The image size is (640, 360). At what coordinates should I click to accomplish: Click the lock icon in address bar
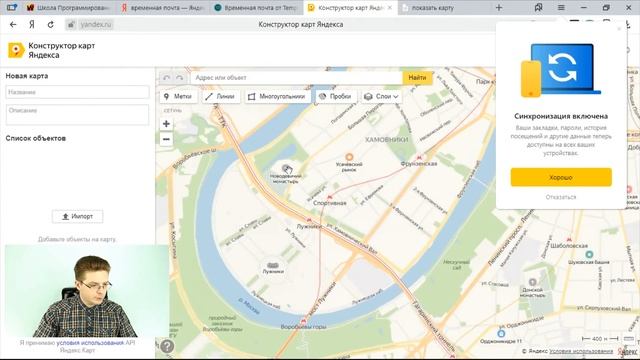(71, 24)
